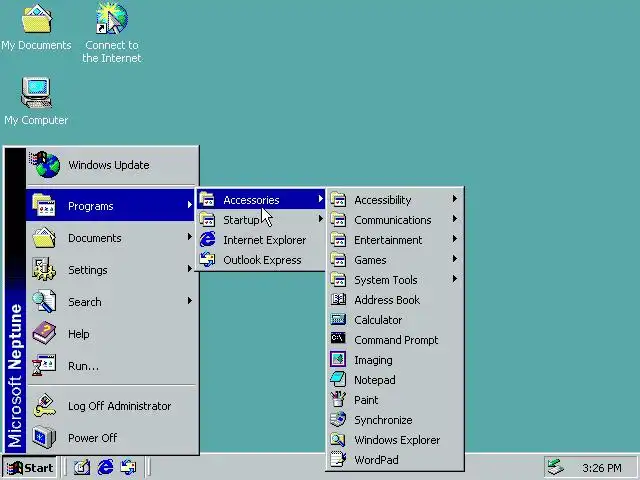
Task: Click the System Tools folder icon
Action: 338,280
